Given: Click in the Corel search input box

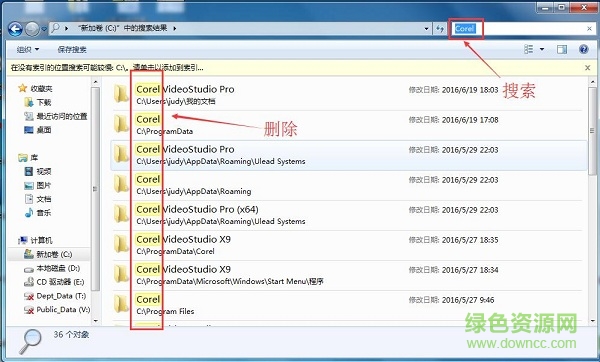Looking at the screenshot, I should (x=518, y=28).
